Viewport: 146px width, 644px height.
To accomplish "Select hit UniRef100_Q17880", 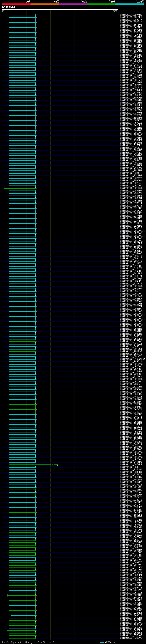I will [x=131, y=342].
